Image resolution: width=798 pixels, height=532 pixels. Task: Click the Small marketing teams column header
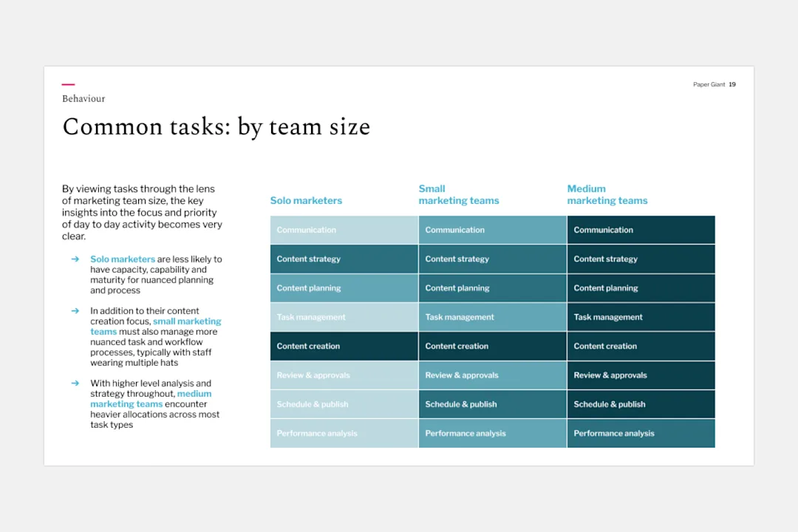click(x=459, y=194)
